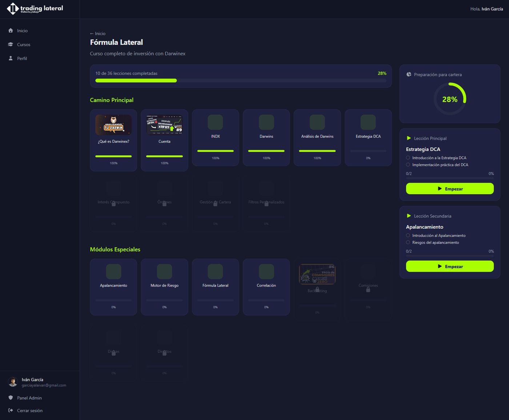Click the lock icon on Gestión de Cartera
The height and width of the screenshot is (420, 509).
[x=215, y=204]
